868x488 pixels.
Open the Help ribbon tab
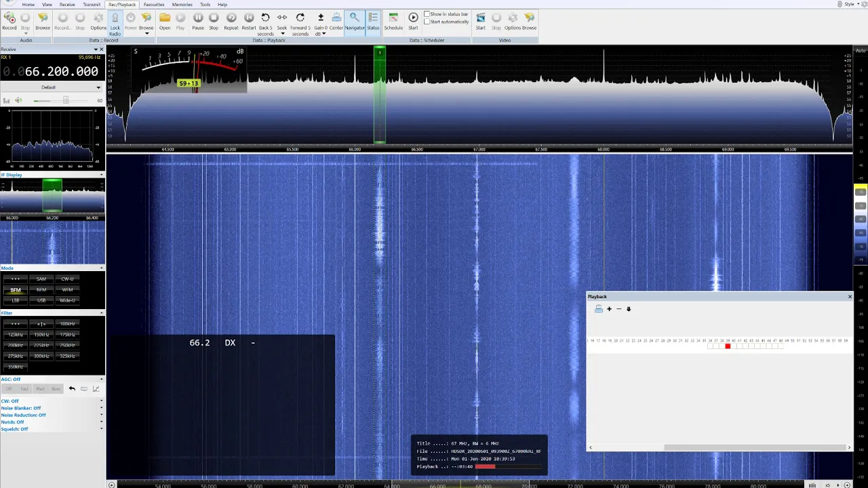[x=222, y=4]
